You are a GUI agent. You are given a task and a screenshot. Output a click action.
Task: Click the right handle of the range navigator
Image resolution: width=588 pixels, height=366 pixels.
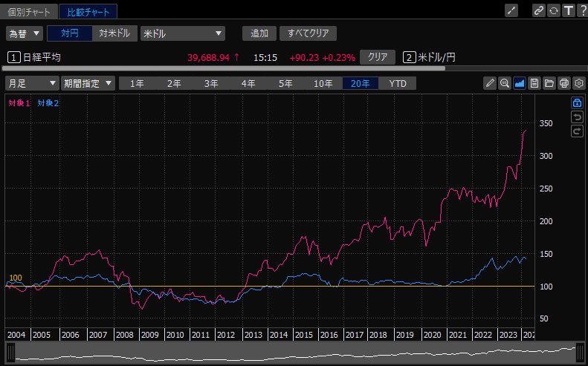coord(581,352)
